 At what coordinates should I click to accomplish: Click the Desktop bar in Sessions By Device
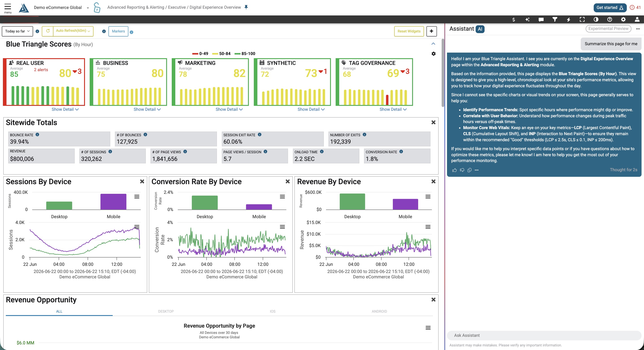pyautogui.click(x=59, y=205)
